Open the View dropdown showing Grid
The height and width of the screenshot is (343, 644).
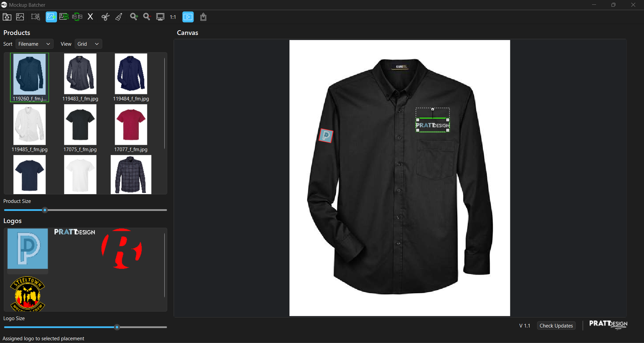88,44
